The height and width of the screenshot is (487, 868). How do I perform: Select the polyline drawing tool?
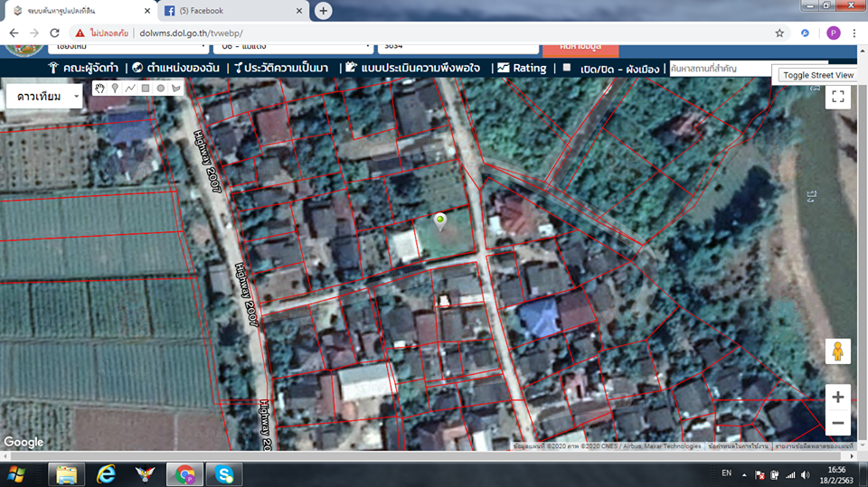[130, 88]
